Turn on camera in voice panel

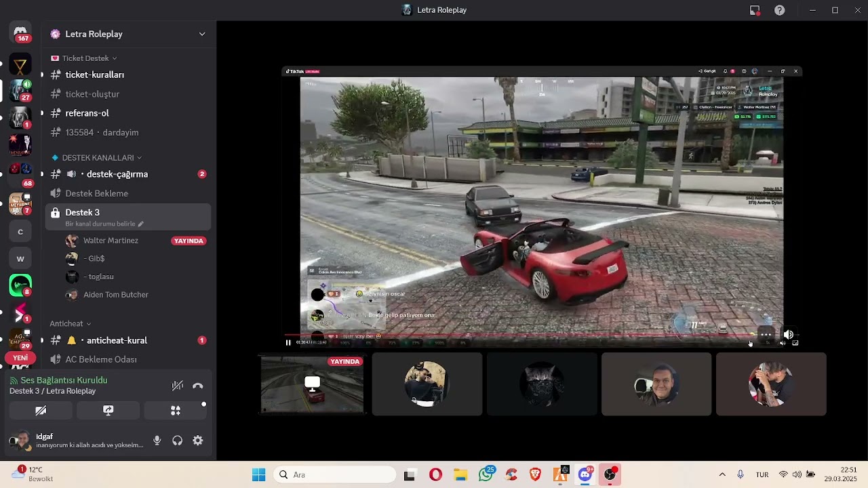[x=41, y=410]
